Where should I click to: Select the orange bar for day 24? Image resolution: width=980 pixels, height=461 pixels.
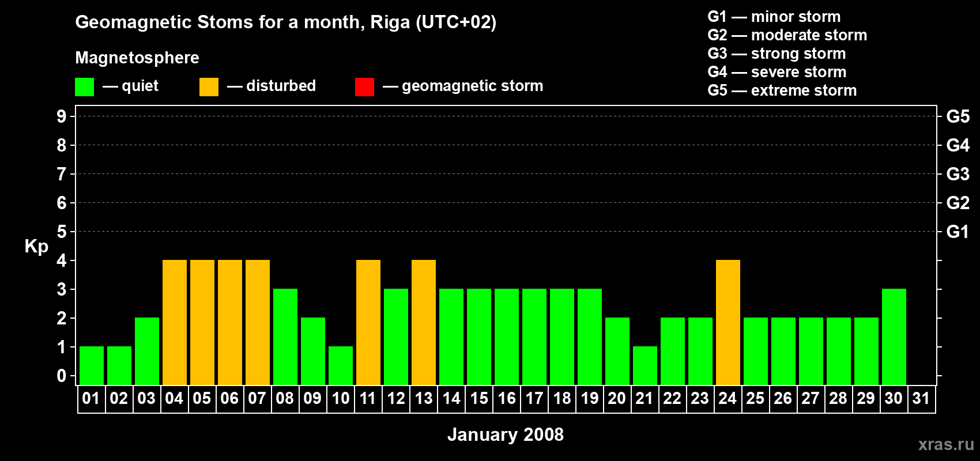[x=728, y=322]
